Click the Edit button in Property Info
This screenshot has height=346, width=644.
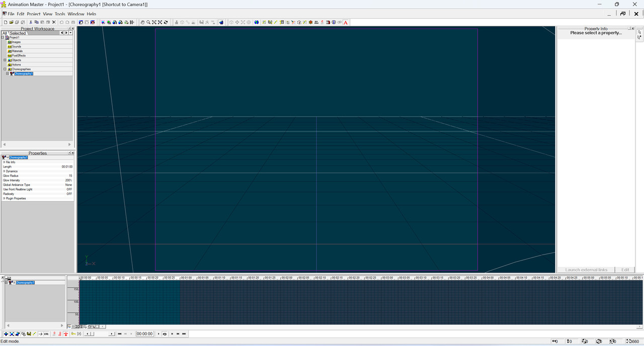tap(625, 270)
